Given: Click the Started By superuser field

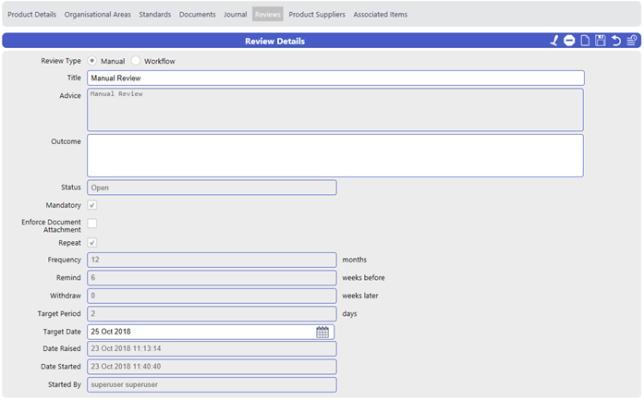Looking at the screenshot, I should pos(212,385).
